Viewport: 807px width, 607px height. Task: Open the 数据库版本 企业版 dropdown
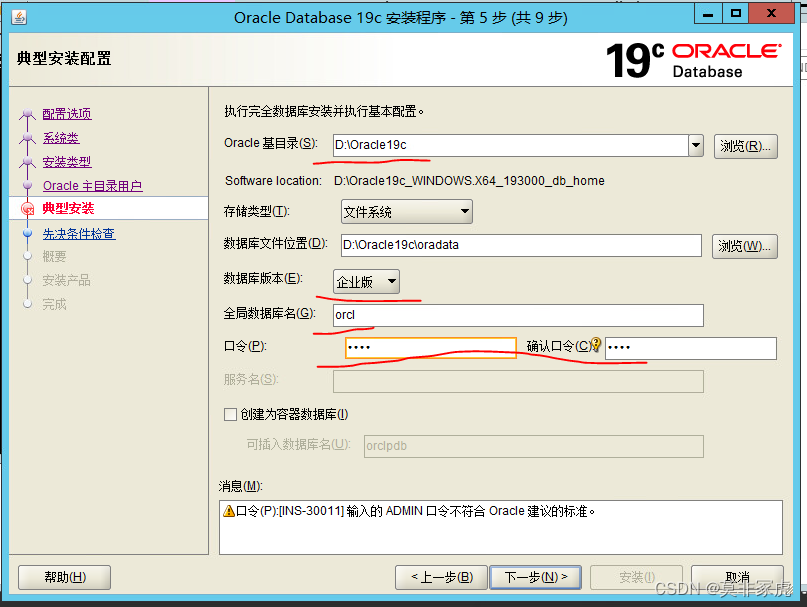click(x=366, y=282)
